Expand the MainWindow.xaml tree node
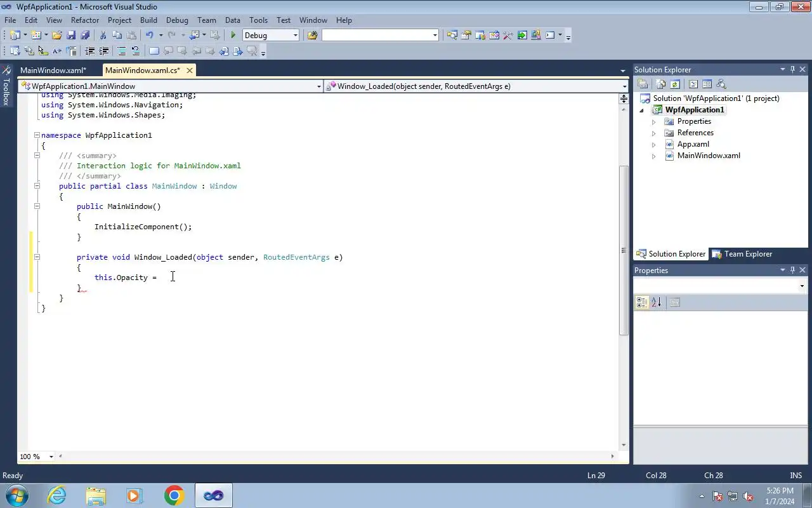 654,156
